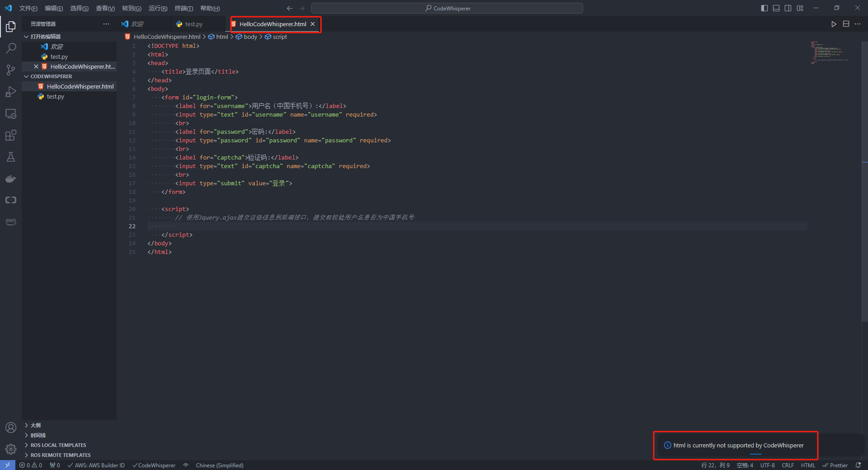Click AWS: AWS Builder ID status item

[x=96, y=465]
